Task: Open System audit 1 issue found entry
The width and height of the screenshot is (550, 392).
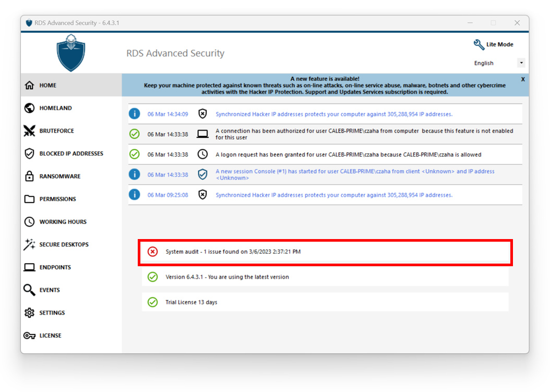Action: 325,252
